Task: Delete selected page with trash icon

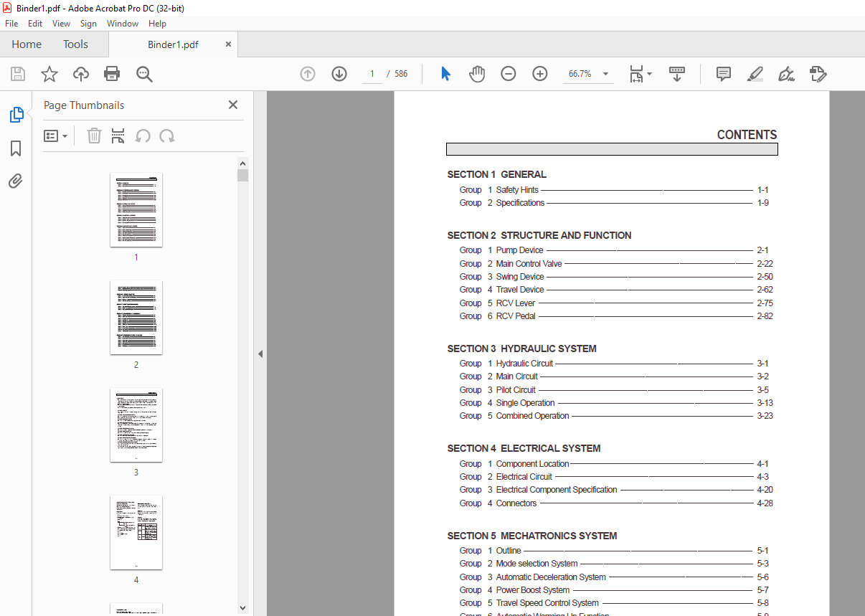Action: 94,136
